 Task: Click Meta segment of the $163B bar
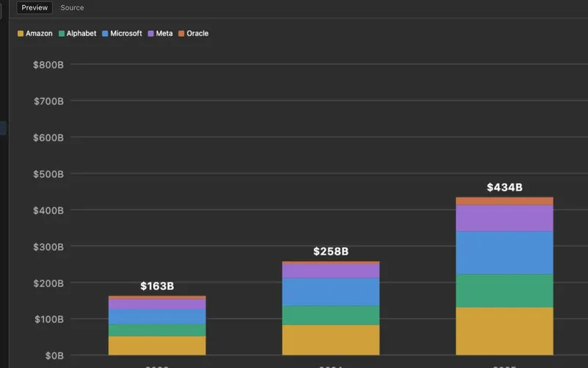pos(157,304)
